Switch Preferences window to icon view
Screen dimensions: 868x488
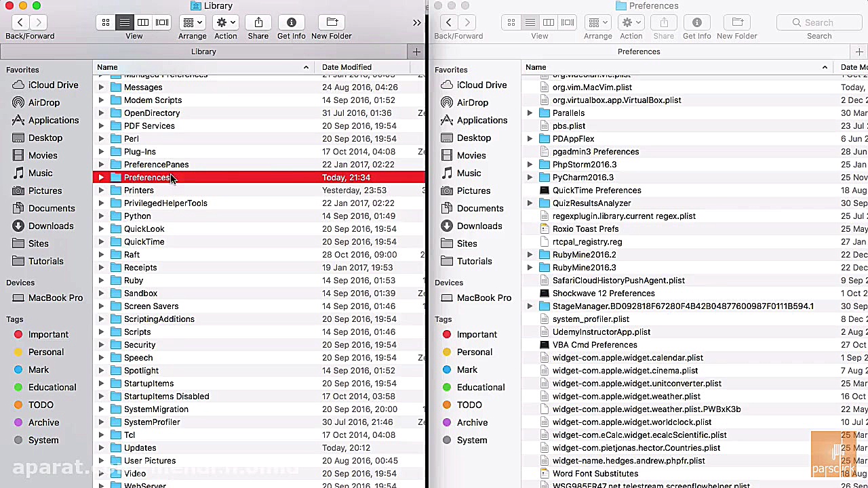point(511,22)
